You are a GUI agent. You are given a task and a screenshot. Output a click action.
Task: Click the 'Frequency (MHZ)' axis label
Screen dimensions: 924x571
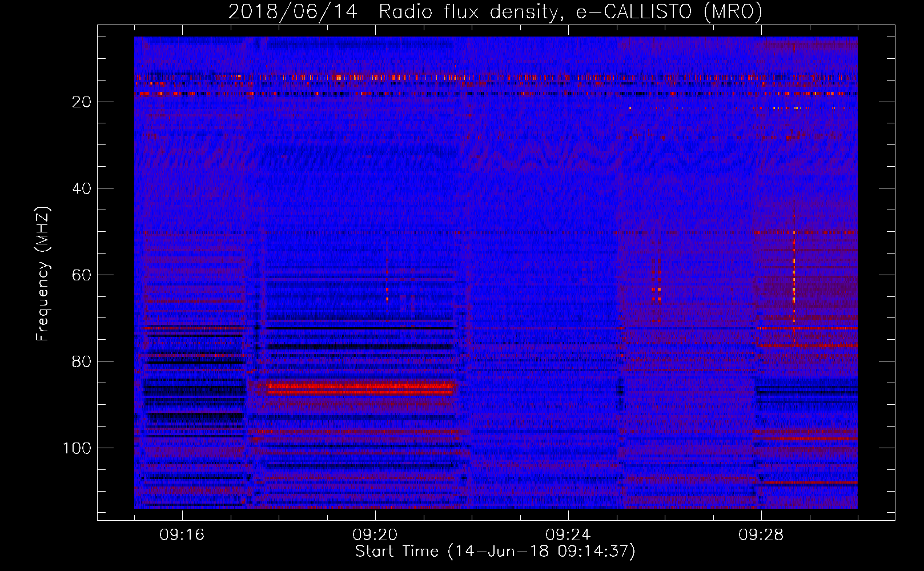point(43,274)
